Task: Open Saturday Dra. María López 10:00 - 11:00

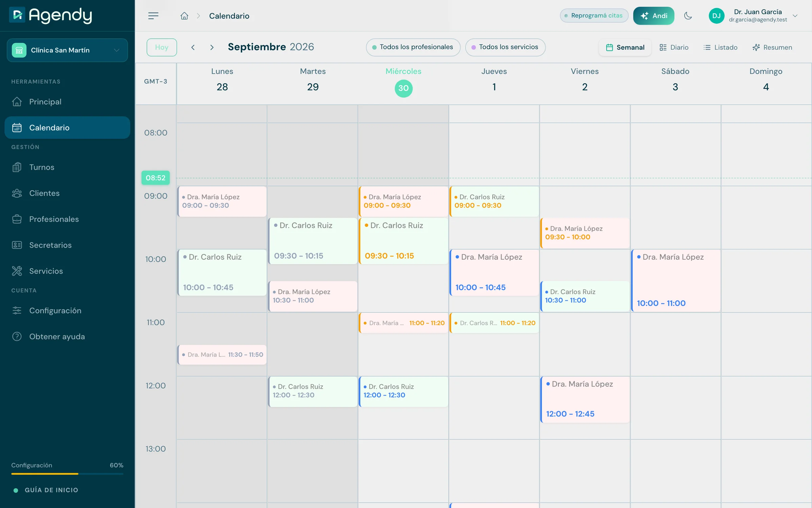Action: tap(676, 280)
